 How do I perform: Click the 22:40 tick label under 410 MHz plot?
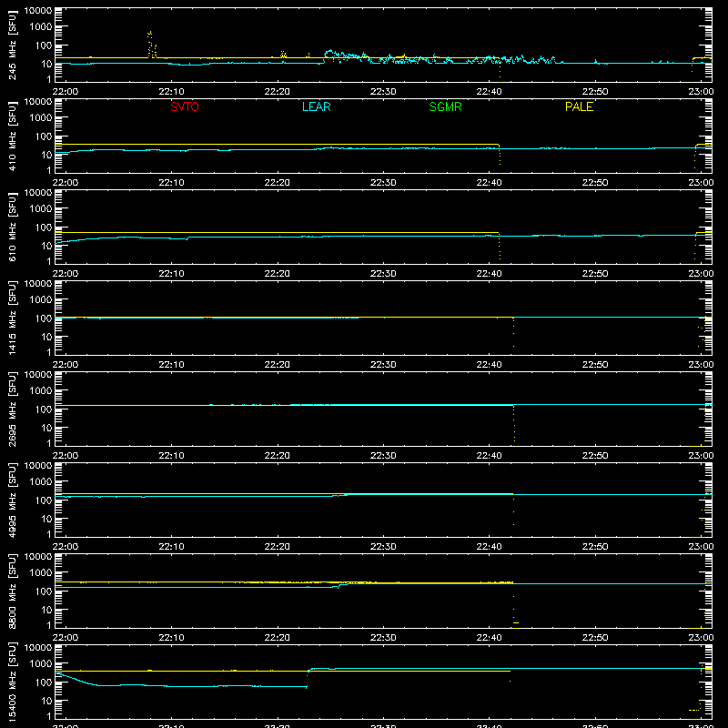489,183
